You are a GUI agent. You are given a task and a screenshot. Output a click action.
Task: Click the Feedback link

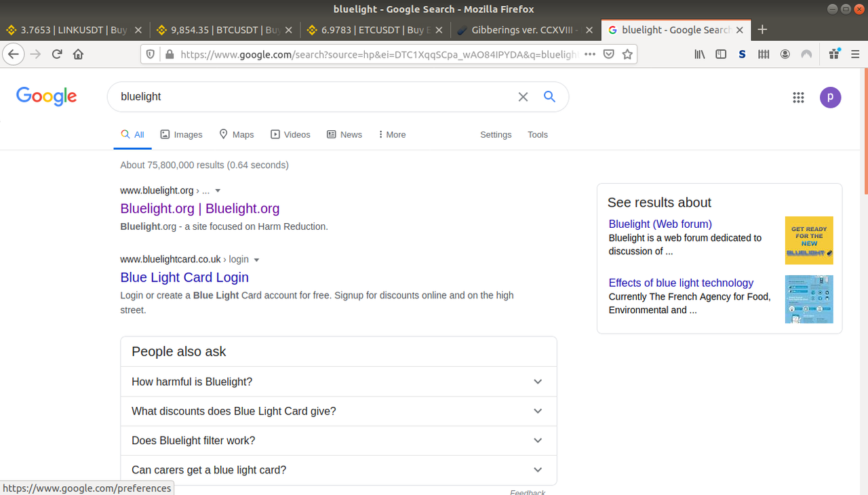click(528, 492)
